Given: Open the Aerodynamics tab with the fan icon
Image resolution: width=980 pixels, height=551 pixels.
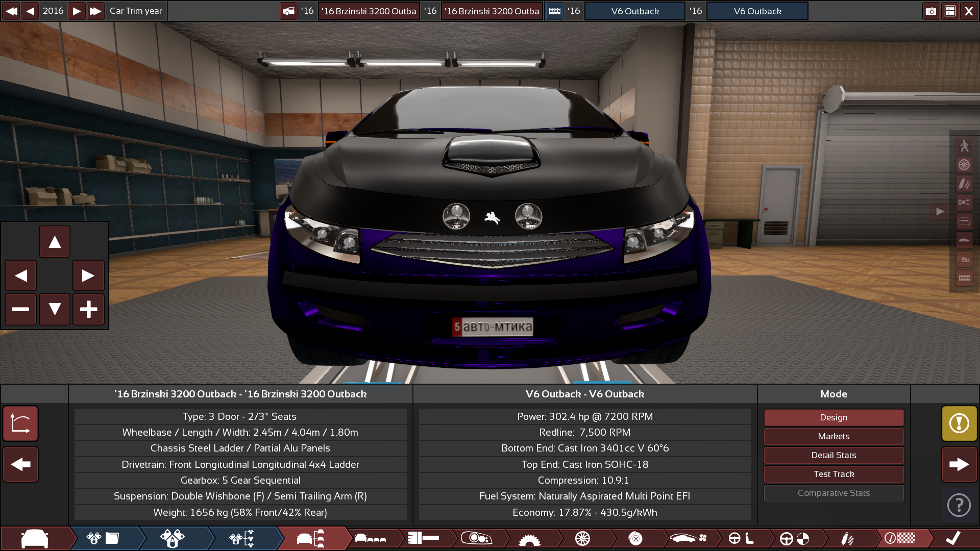Looking at the screenshot, I should [x=688, y=538].
